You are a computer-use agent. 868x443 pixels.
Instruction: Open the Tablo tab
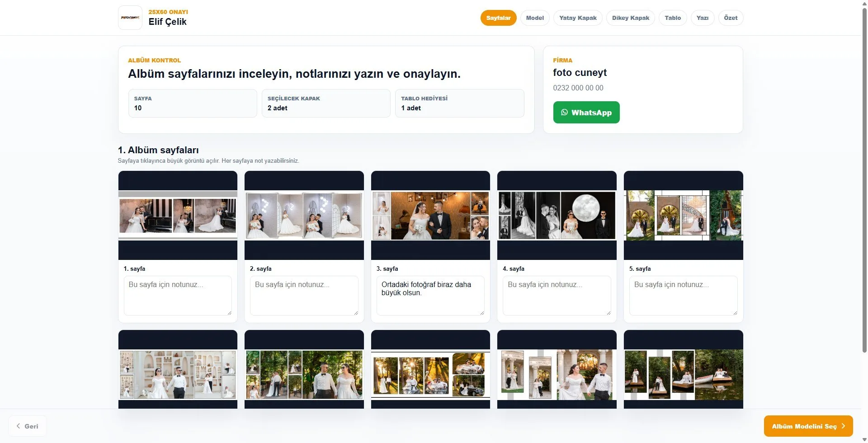pos(673,18)
